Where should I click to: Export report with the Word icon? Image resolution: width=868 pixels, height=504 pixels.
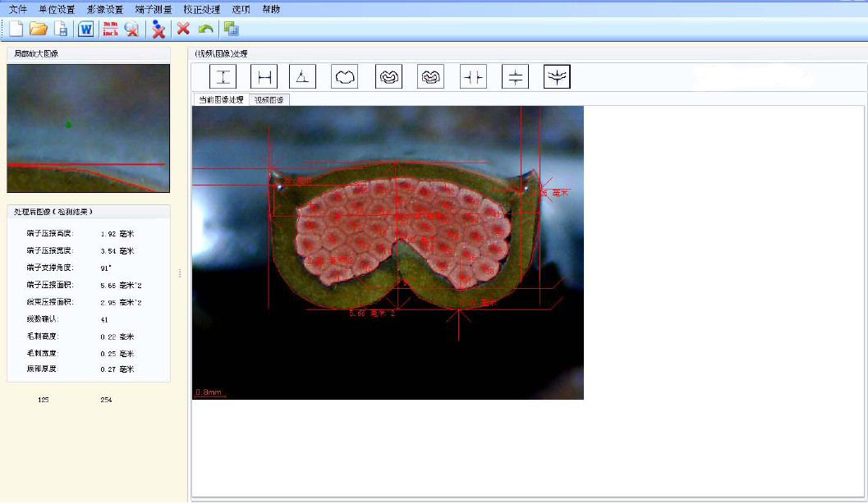point(85,30)
